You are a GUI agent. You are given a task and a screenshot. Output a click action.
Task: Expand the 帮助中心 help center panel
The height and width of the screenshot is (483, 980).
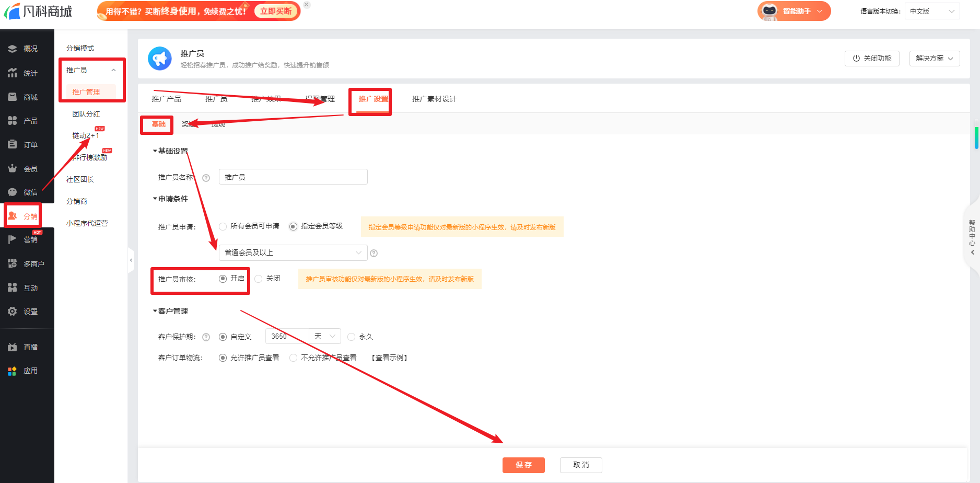point(972,236)
